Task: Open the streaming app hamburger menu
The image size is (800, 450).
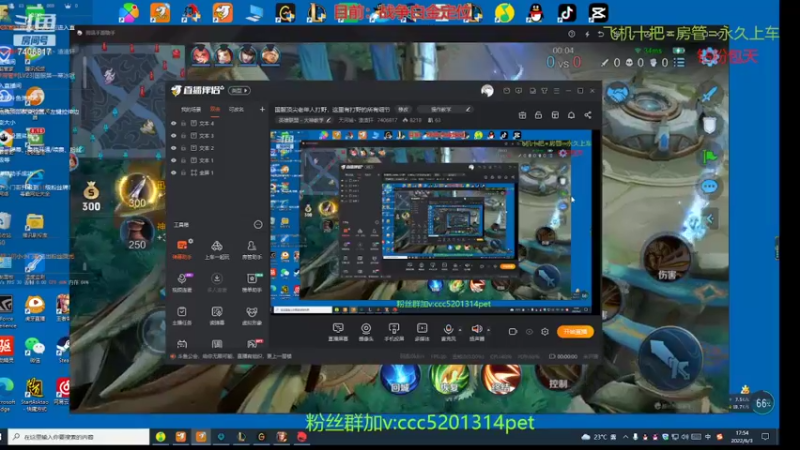Action: coord(557,91)
